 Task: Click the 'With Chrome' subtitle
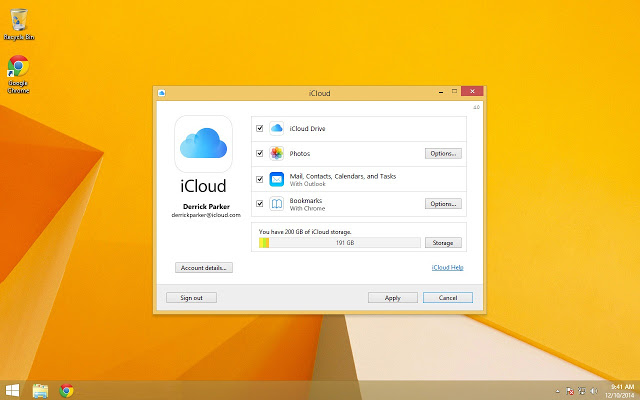[x=307, y=208]
